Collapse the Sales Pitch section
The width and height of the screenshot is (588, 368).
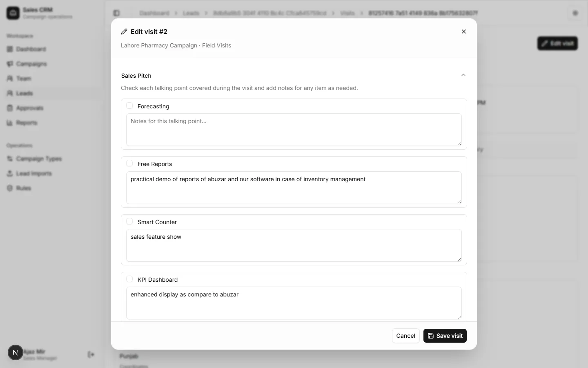point(463,75)
